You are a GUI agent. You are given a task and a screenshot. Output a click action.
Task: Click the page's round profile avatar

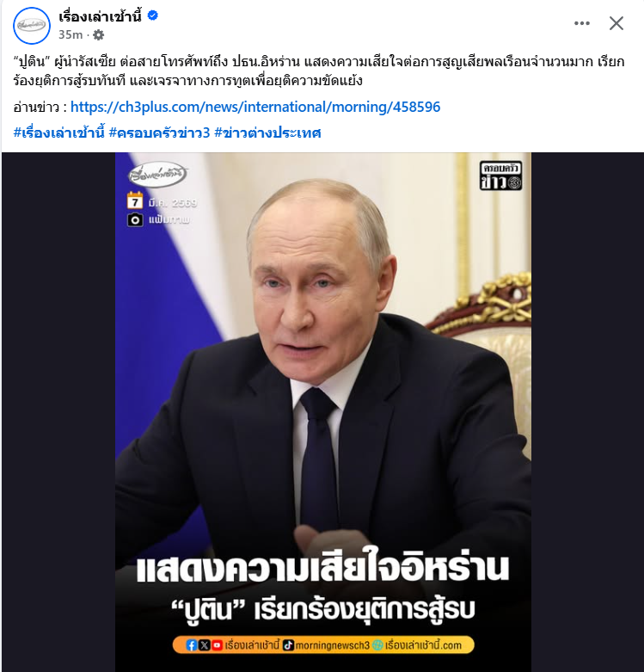click(x=32, y=26)
